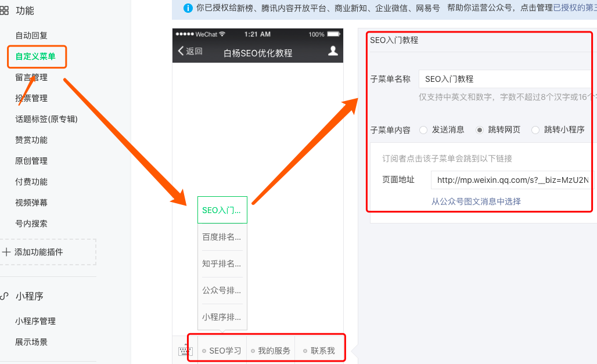This screenshot has width=597, height=364.
Task: Open 自定义菜单 from the sidebar
Action: 37,56
